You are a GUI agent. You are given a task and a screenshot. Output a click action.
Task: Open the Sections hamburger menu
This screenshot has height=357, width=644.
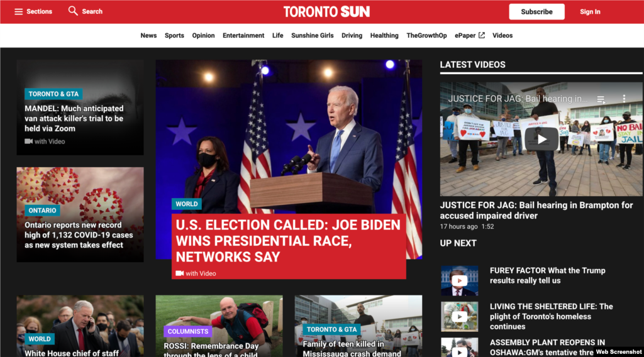click(19, 11)
